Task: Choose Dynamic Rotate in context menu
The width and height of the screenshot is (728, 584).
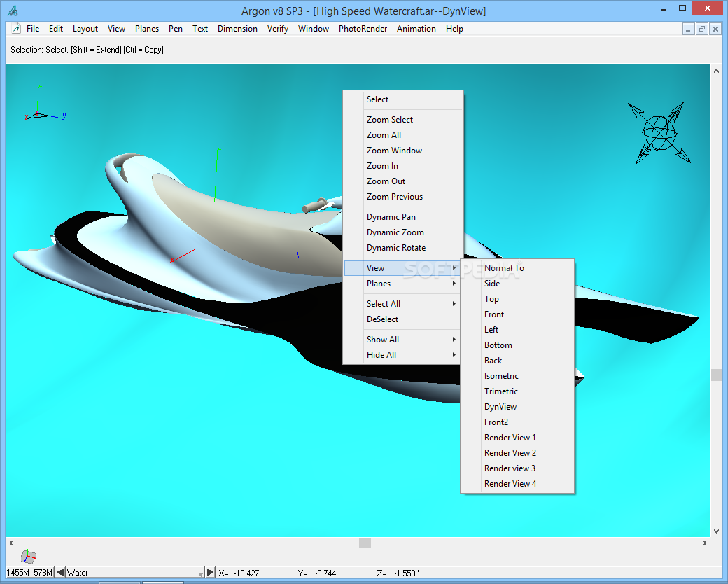Action: coord(402,248)
